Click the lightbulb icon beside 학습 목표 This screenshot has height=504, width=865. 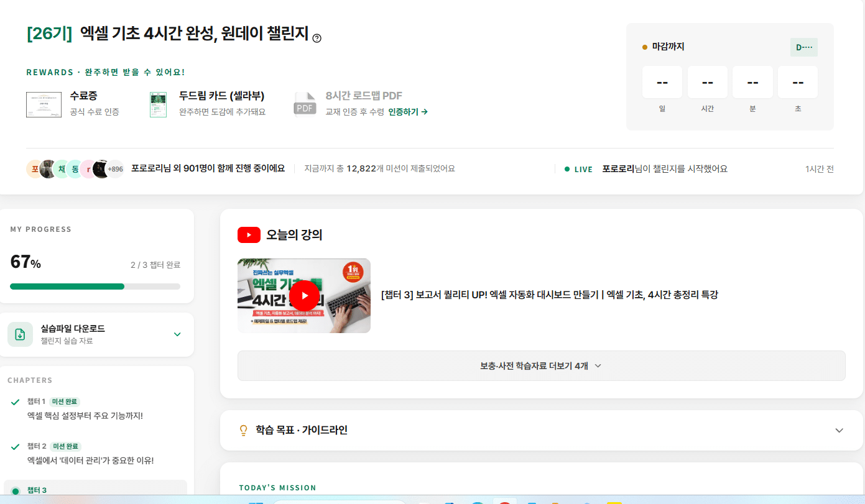tap(244, 430)
